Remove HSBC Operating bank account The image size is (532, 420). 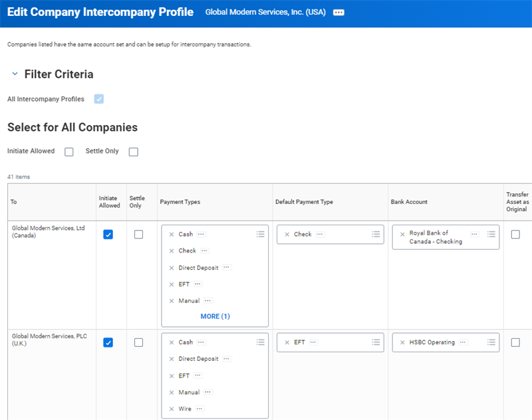[x=402, y=342]
